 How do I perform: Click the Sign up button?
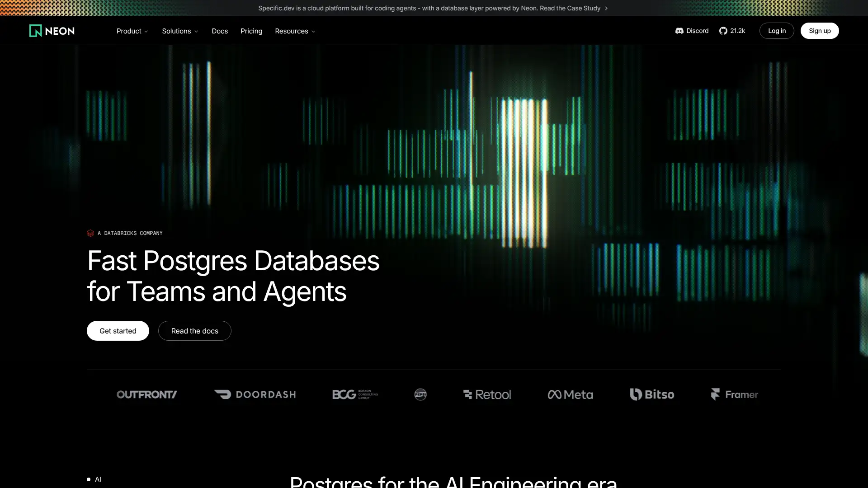tap(820, 31)
